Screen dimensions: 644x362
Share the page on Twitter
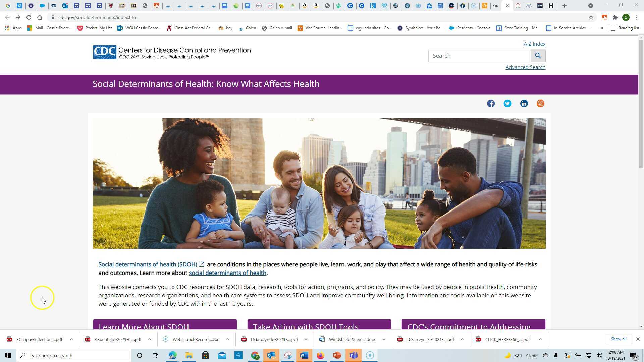(x=507, y=103)
